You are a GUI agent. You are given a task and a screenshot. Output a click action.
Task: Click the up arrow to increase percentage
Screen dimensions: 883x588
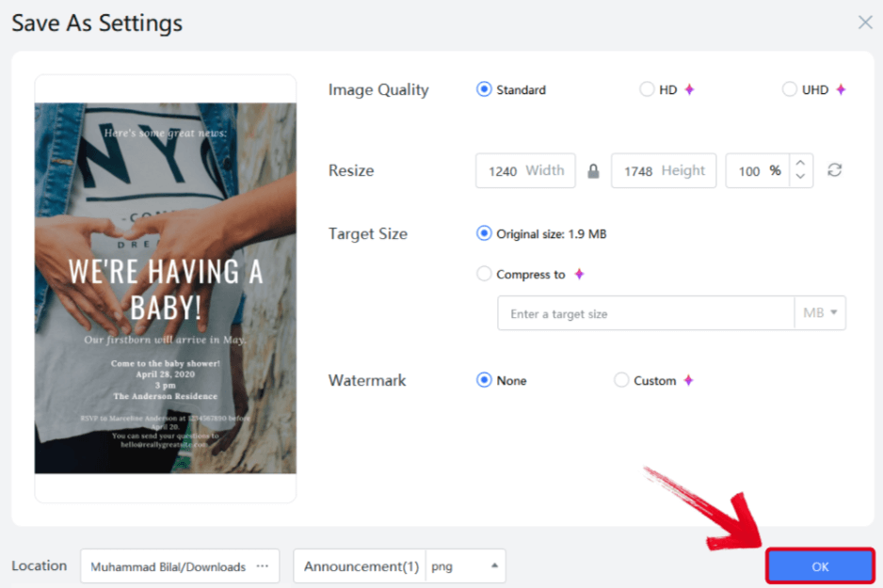coord(799,164)
